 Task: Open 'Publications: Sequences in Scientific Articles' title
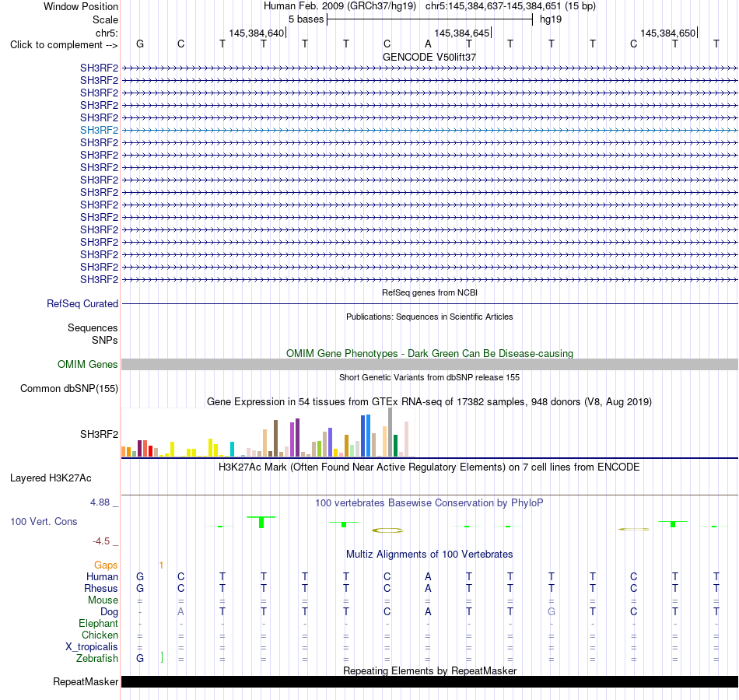(429, 317)
